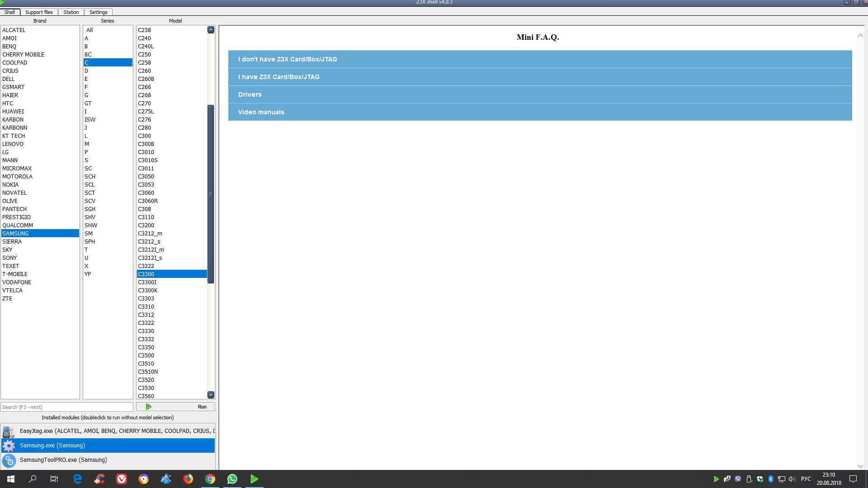Open the notification action center

click(853, 479)
